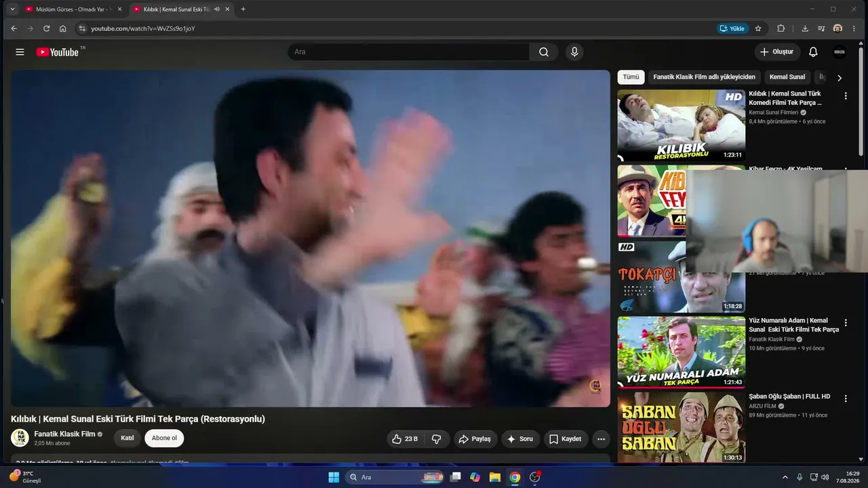
Task: Open a new browser tab
Action: point(243,9)
